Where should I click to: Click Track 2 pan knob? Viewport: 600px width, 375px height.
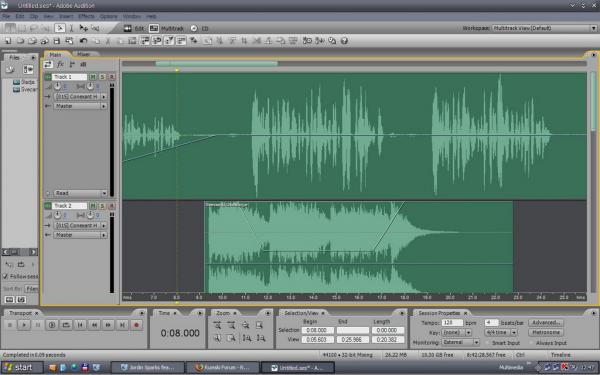pos(90,215)
